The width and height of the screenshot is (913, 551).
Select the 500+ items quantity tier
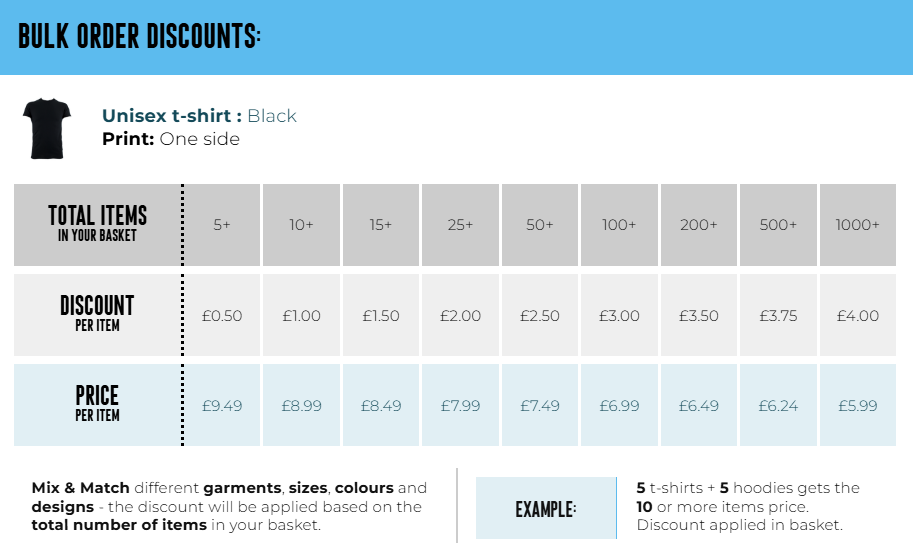point(778,225)
